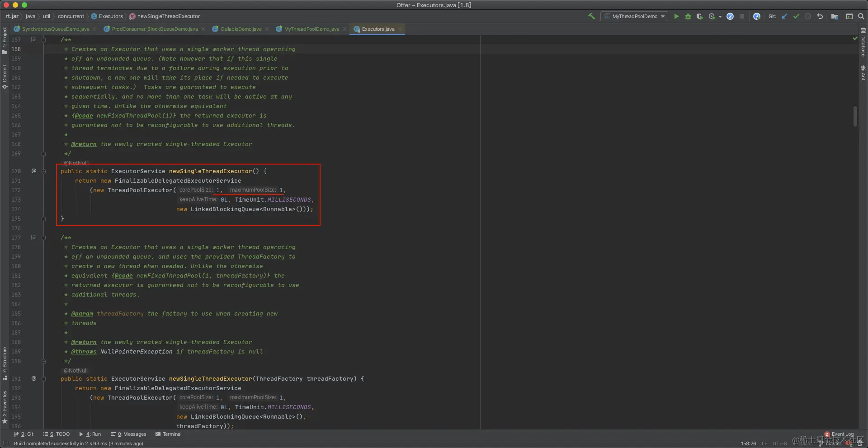868x448 pixels.
Task: Collapse the newSingleThreadExecutor() method at line 170
Action: pyautogui.click(x=43, y=171)
